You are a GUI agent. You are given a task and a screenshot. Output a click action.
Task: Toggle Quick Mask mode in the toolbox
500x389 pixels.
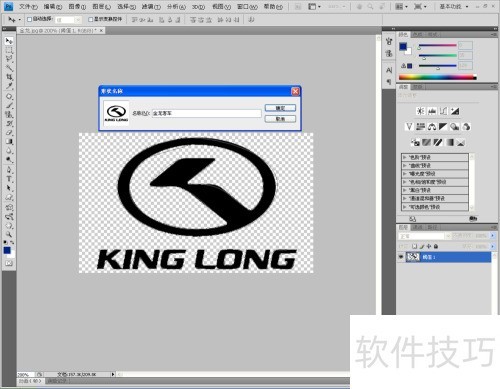(9, 263)
